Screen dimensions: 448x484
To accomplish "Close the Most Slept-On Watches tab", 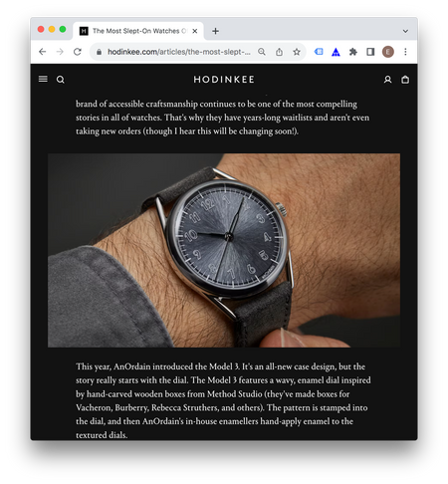I will [195, 31].
